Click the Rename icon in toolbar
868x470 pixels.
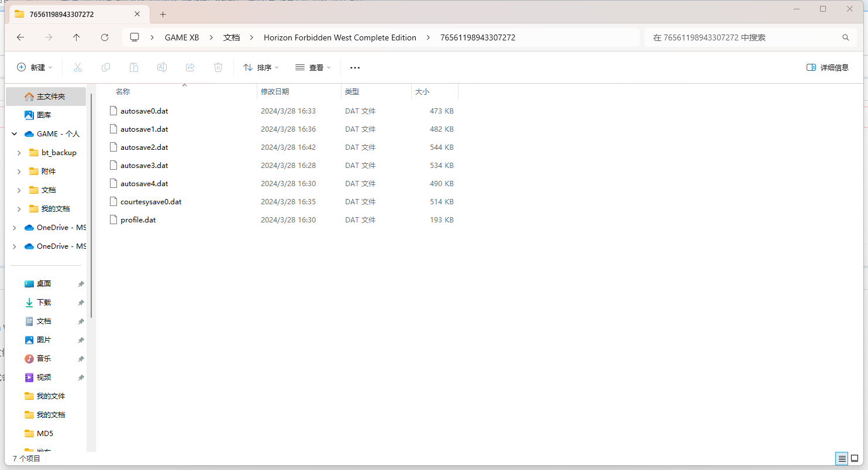tap(162, 67)
